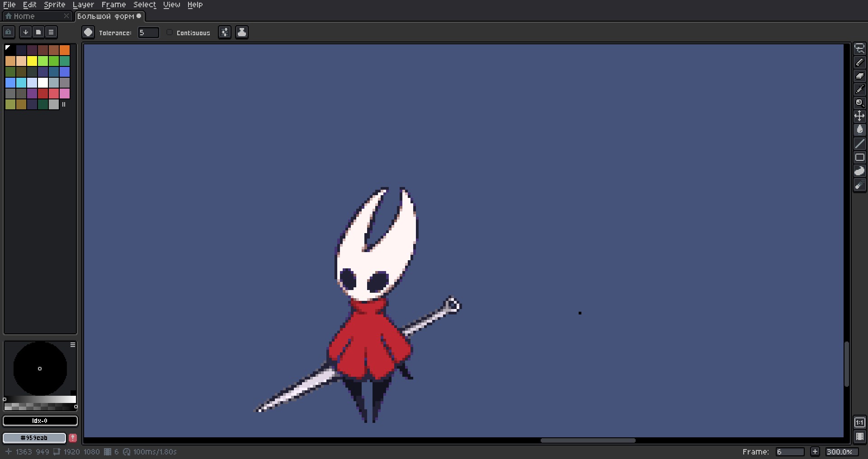Open the Select menu
The image size is (868, 459).
pyautogui.click(x=145, y=5)
